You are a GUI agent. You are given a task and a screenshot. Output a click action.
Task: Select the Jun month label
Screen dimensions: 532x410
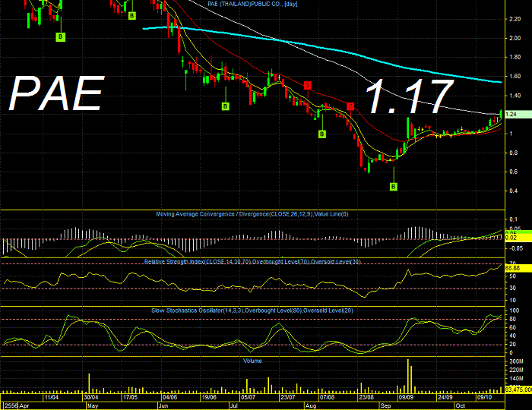[x=163, y=405]
